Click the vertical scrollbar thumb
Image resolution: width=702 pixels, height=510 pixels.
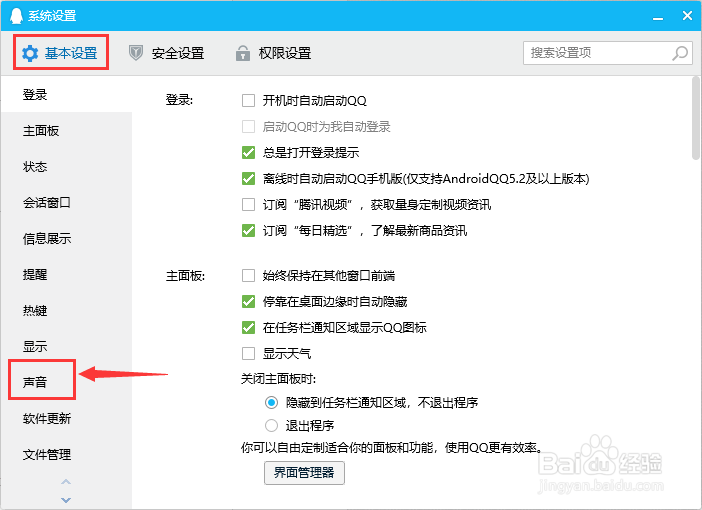point(695,119)
